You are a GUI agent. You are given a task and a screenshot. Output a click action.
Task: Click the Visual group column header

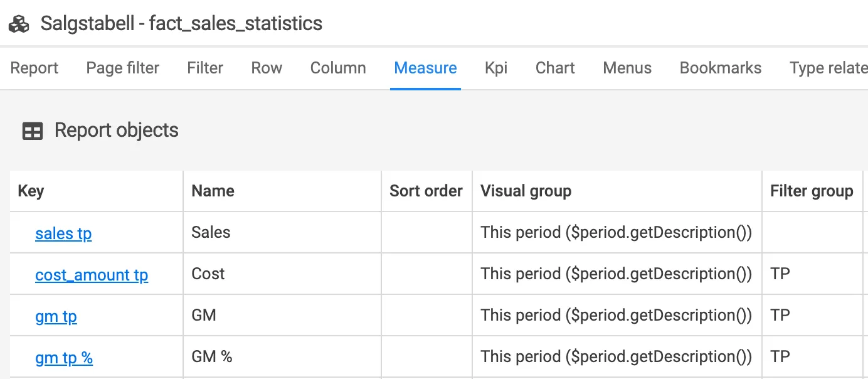(526, 191)
